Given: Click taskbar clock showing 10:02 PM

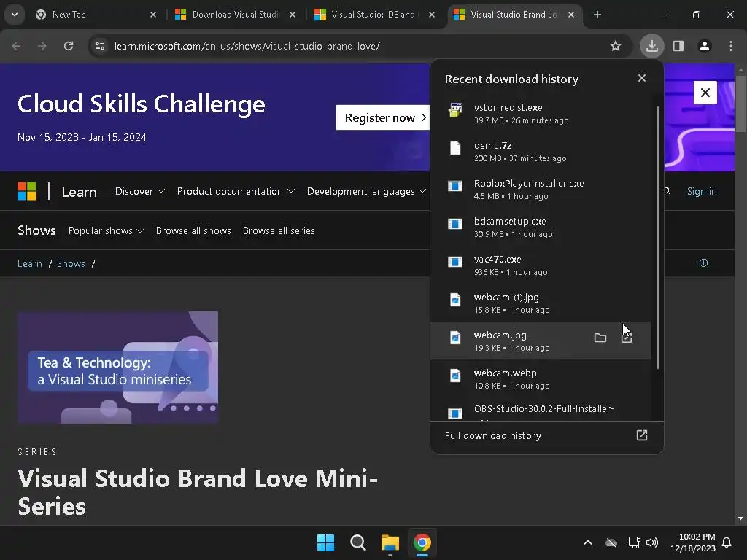Looking at the screenshot, I should click(x=693, y=542).
